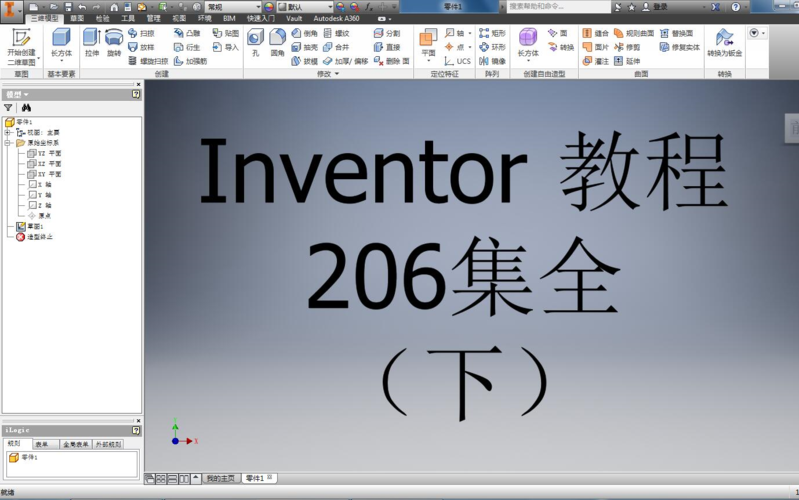Screen dimensions: 799x500
Task: Select the Circular pattern (环形) tool
Action: click(492, 47)
